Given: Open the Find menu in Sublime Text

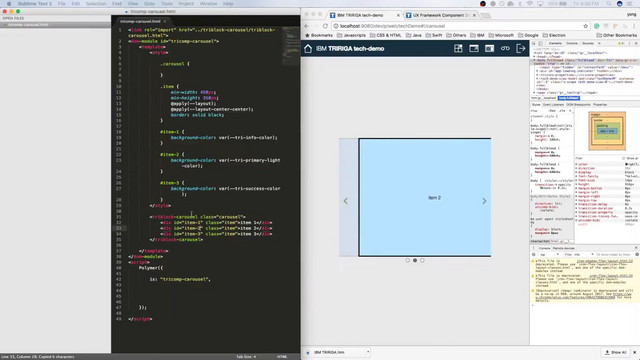Looking at the screenshot, I should 117,4.
